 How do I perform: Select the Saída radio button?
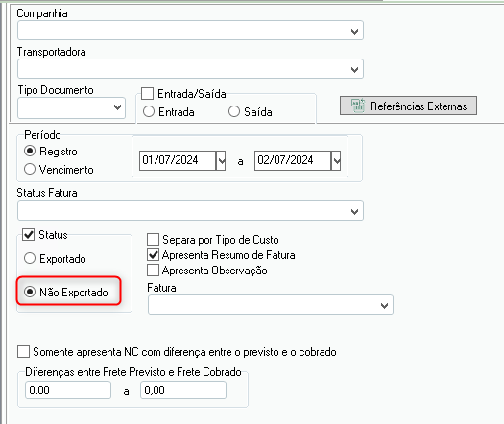pos(234,112)
